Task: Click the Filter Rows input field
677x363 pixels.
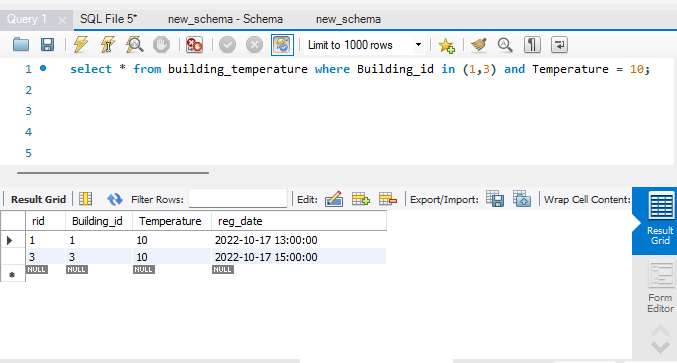Action: (x=238, y=199)
